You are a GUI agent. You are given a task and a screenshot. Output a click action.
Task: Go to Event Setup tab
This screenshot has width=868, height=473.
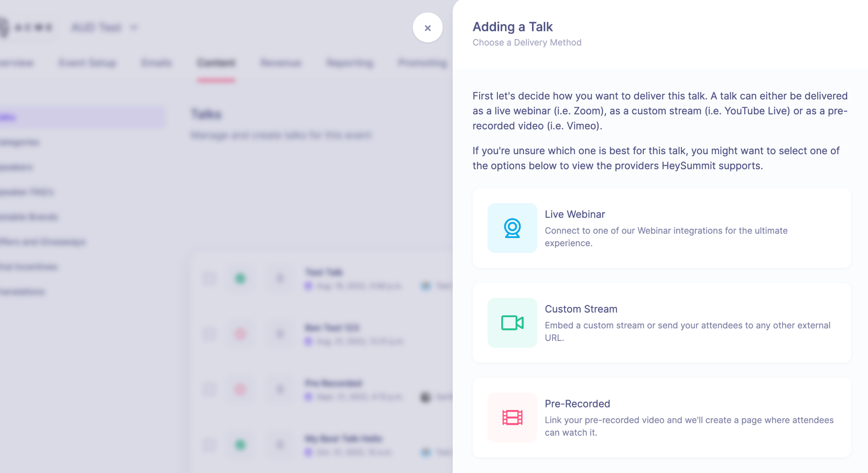87,63
